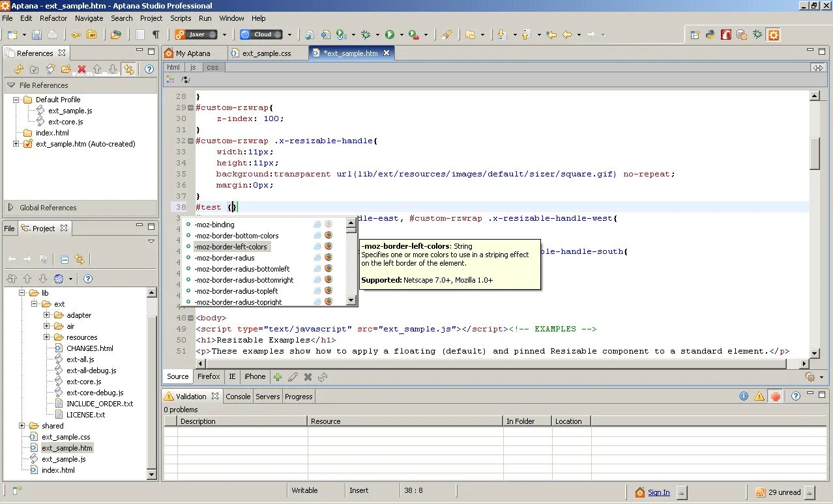Click the highlighter pen toolbar icon

pyautogui.click(x=446, y=35)
